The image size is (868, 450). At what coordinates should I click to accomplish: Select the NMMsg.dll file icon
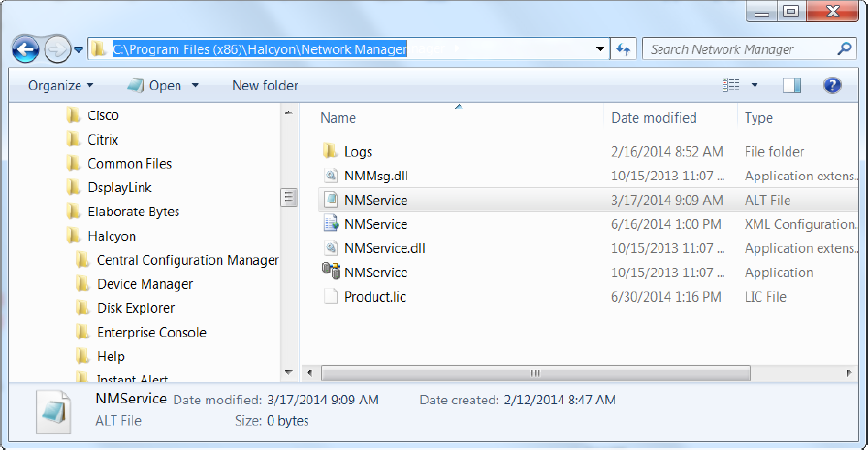(331, 176)
